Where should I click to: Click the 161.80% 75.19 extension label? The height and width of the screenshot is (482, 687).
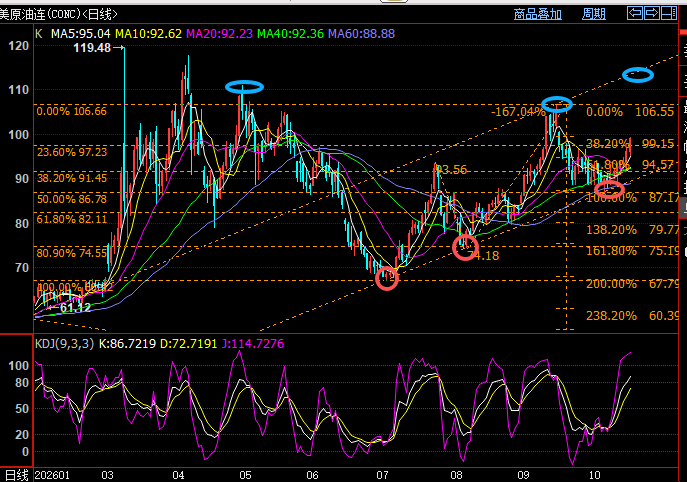click(x=633, y=251)
